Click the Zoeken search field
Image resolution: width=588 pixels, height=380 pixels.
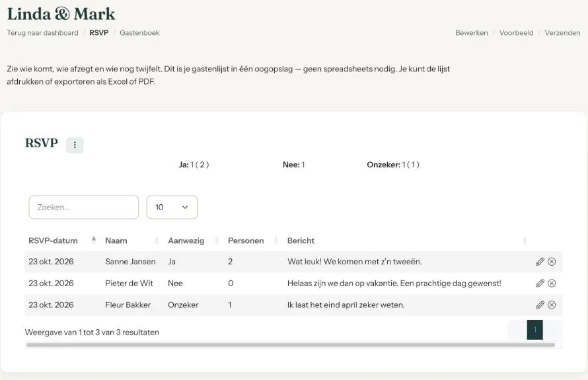click(x=84, y=207)
